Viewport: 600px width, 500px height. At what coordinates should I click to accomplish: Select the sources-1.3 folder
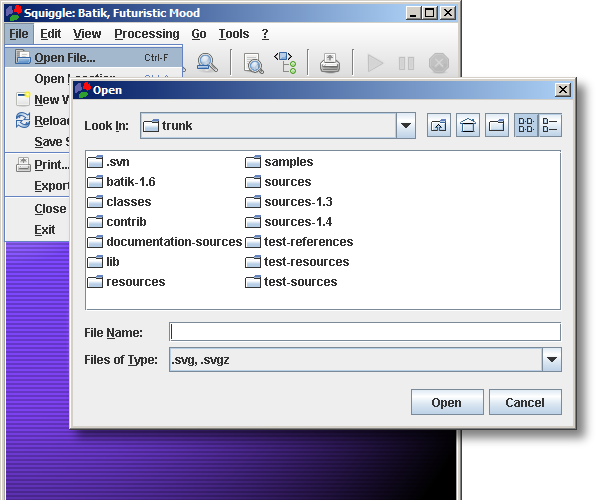(289, 202)
